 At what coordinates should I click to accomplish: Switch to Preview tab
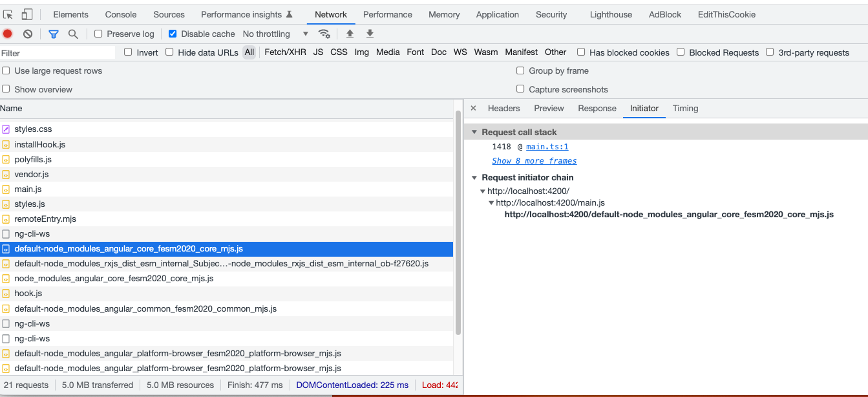pyautogui.click(x=549, y=108)
